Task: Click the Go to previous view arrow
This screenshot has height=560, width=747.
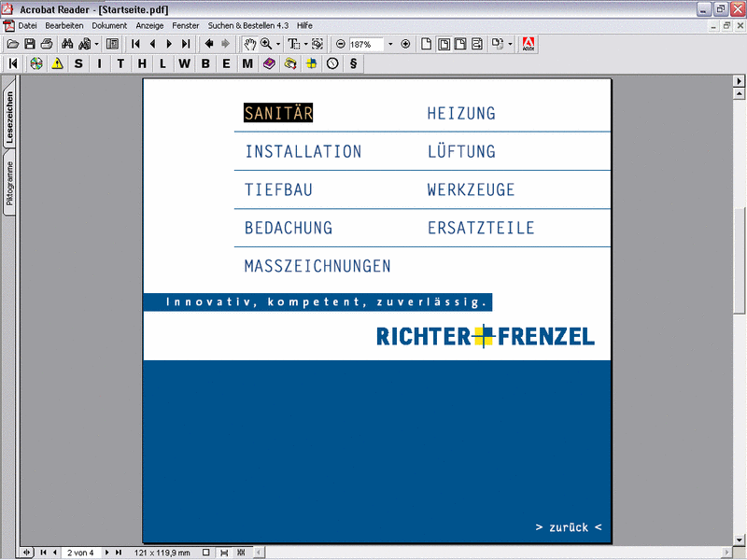Action: 208,44
